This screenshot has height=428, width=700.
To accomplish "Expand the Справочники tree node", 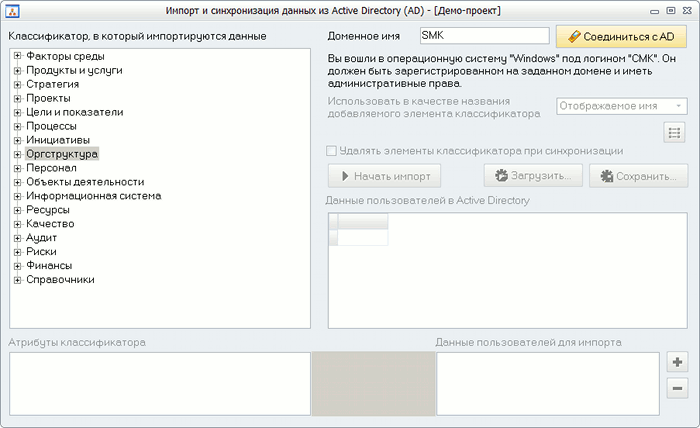I will (x=17, y=280).
